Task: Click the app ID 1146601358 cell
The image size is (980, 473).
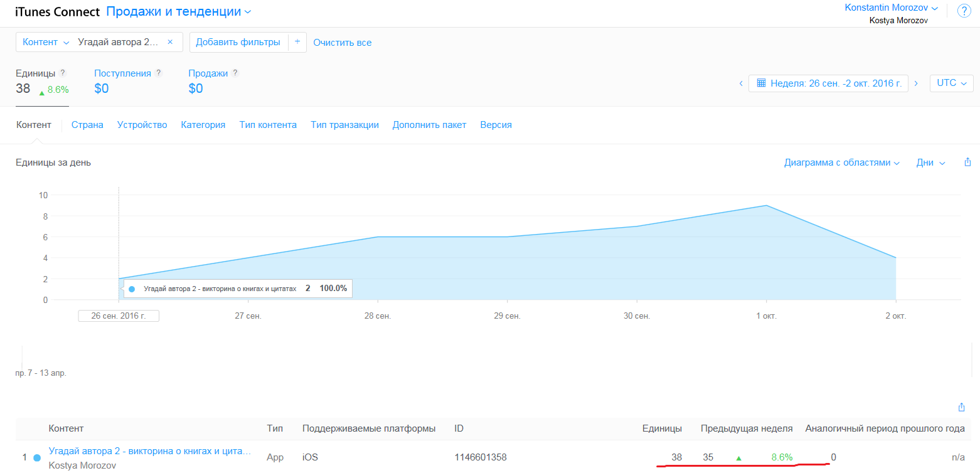Action: coord(481,457)
